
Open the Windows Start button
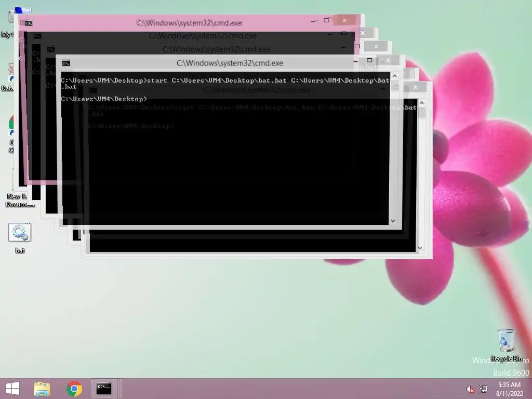click(12, 389)
